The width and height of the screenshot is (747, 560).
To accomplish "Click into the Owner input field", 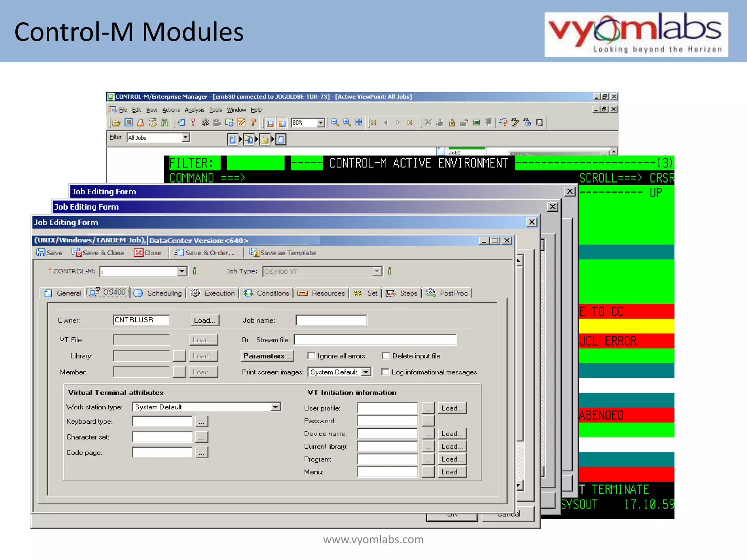I will click(x=141, y=320).
